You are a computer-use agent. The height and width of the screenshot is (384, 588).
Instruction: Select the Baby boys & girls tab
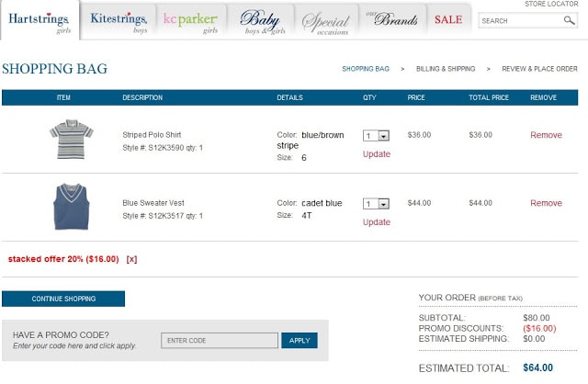click(261, 22)
